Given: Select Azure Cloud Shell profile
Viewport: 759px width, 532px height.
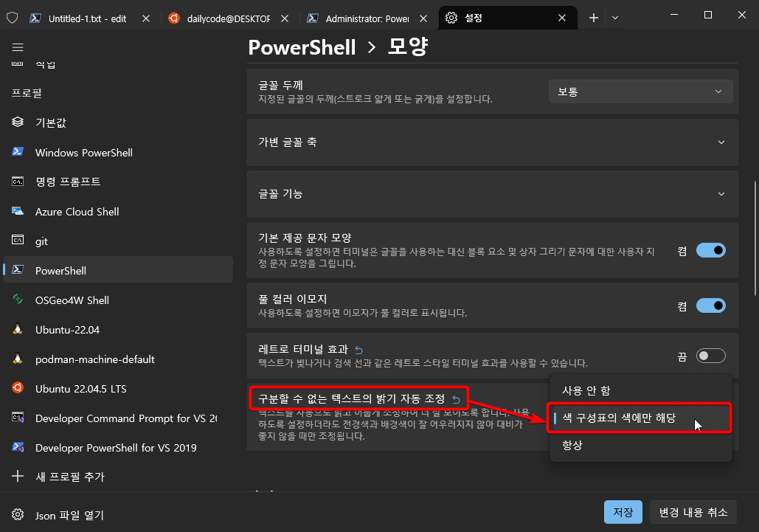Looking at the screenshot, I should coord(118,212).
